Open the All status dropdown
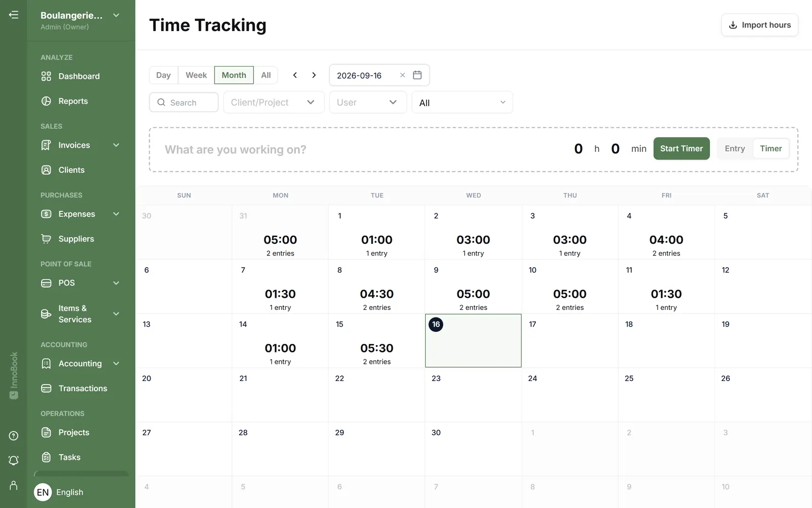 [462, 103]
